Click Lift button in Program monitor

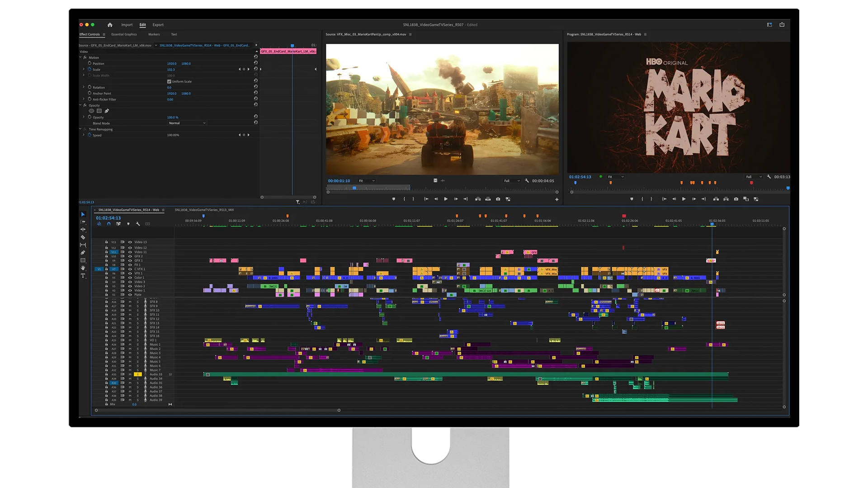pyautogui.click(x=716, y=199)
